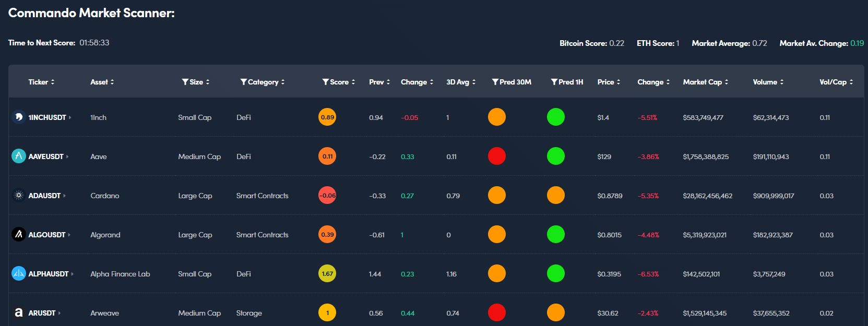The height and width of the screenshot is (326, 868).
Task: Sort table by Ticker column
Action: [41, 82]
